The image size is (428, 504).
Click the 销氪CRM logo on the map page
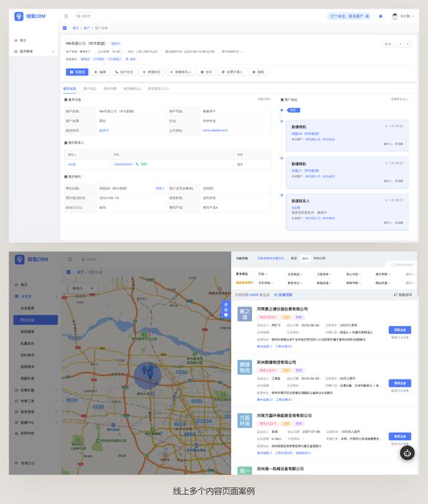(31, 259)
